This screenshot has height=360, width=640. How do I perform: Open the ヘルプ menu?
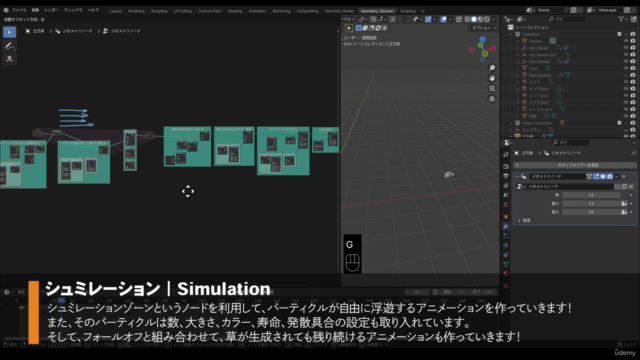point(93,10)
